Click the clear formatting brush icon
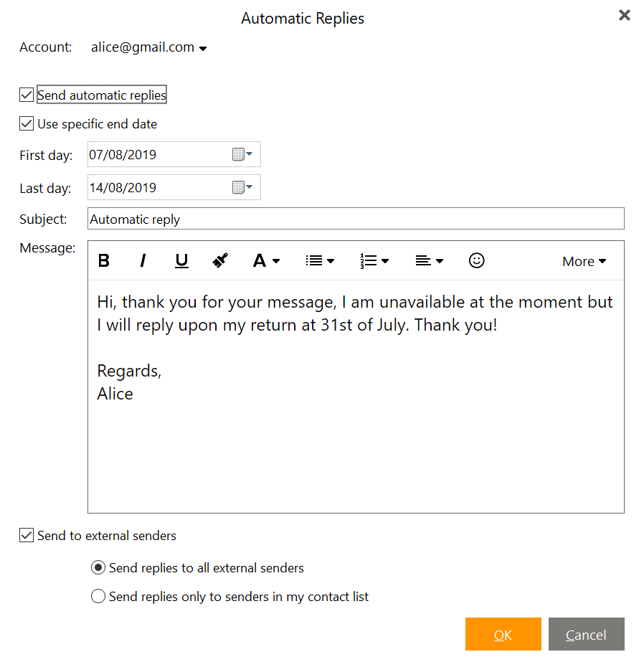Image resolution: width=644 pixels, height=662 pixels. point(220,261)
